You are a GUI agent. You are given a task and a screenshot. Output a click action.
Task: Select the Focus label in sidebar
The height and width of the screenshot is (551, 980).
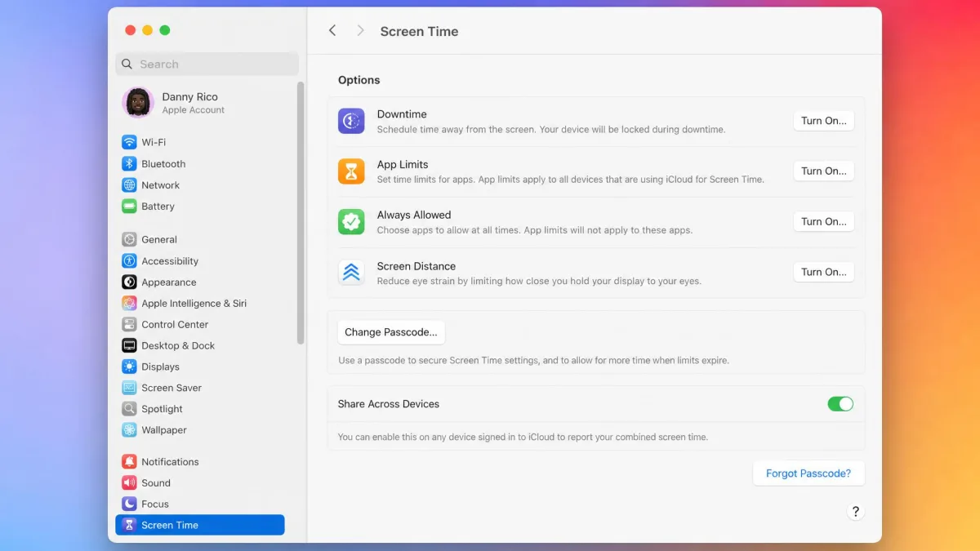click(x=155, y=504)
